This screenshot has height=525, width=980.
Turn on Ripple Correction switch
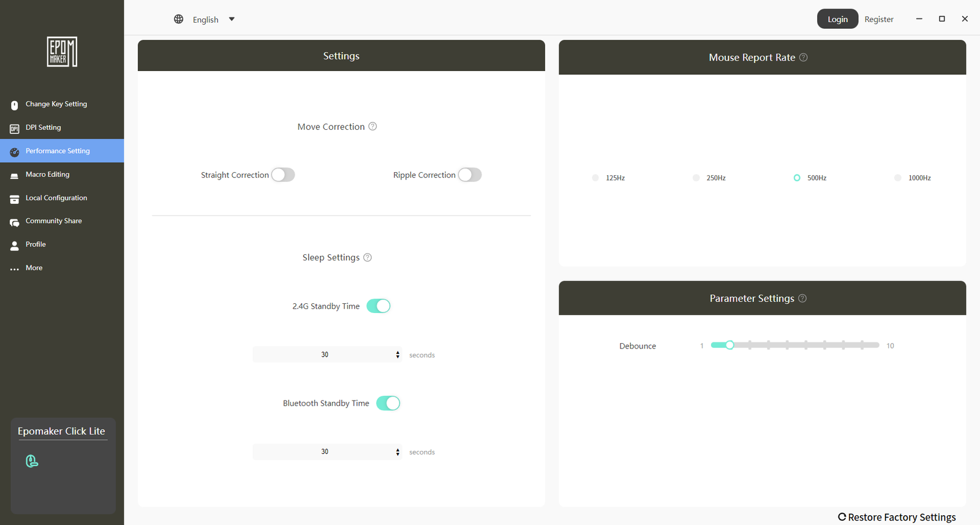tap(470, 175)
